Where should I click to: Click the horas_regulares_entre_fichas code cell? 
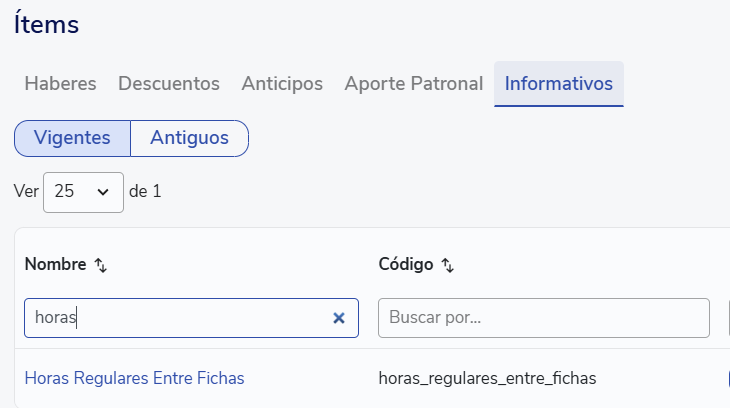click(488, 378)
